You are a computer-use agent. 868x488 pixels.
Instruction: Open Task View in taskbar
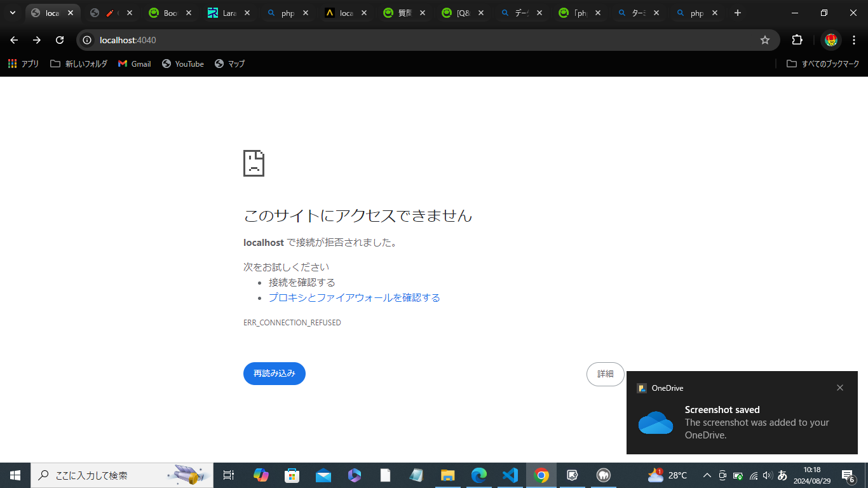coord(229,475)
